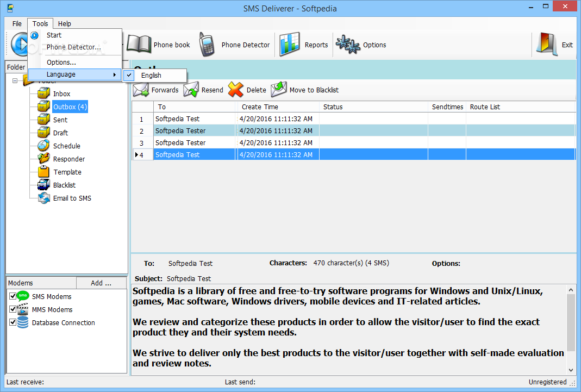Click the green SMS Modems icon
Image resolution: width=581 pixels, height=392 pixels.
tap(23, 296)
